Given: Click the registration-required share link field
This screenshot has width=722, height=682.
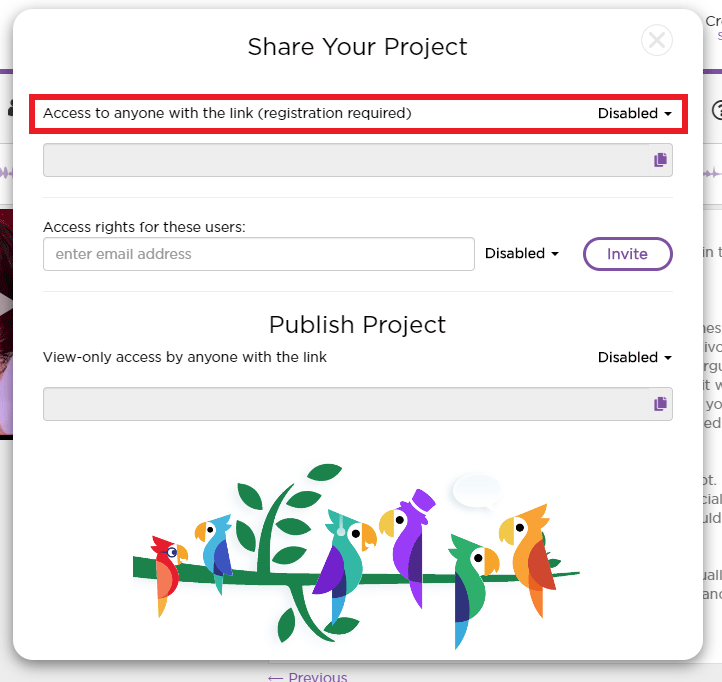Looking at the screenshot, I should [345, 160].
